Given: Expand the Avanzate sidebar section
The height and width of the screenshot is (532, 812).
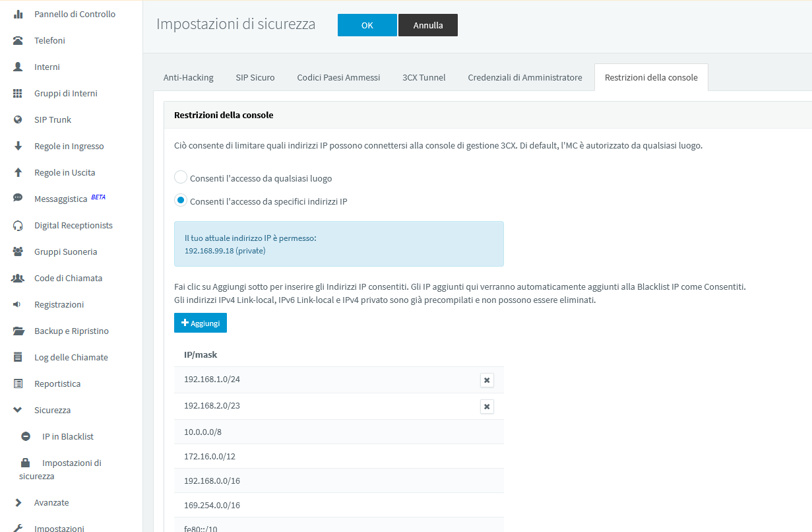Looking at the screenshot, I should click(18, 502).
